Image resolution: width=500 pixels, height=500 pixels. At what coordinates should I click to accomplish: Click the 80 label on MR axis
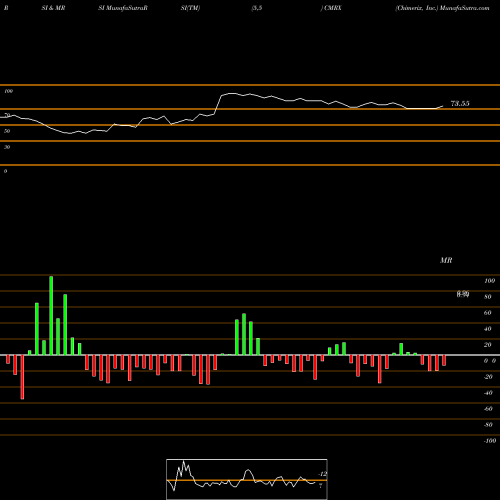(x=488, y=297)
